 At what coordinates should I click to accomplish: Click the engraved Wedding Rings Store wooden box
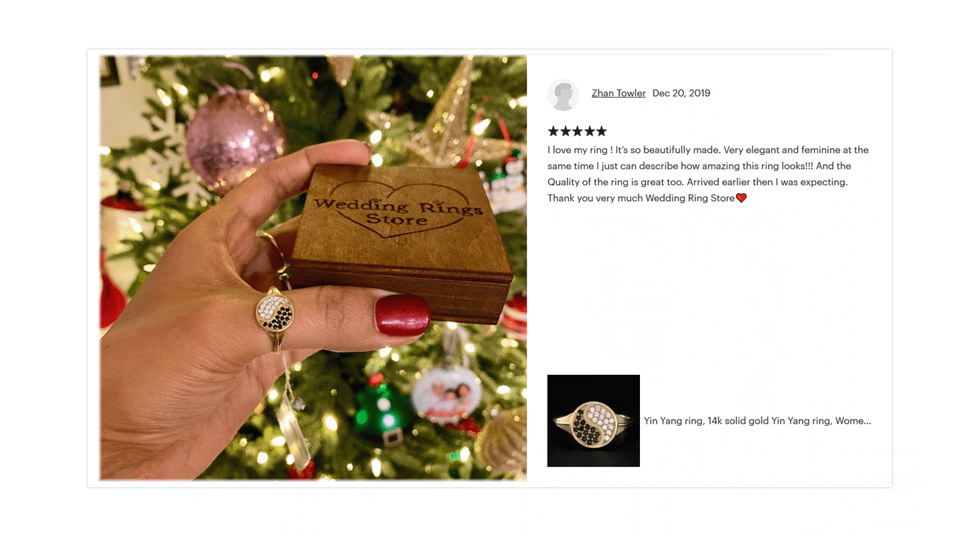pos(401,242)
